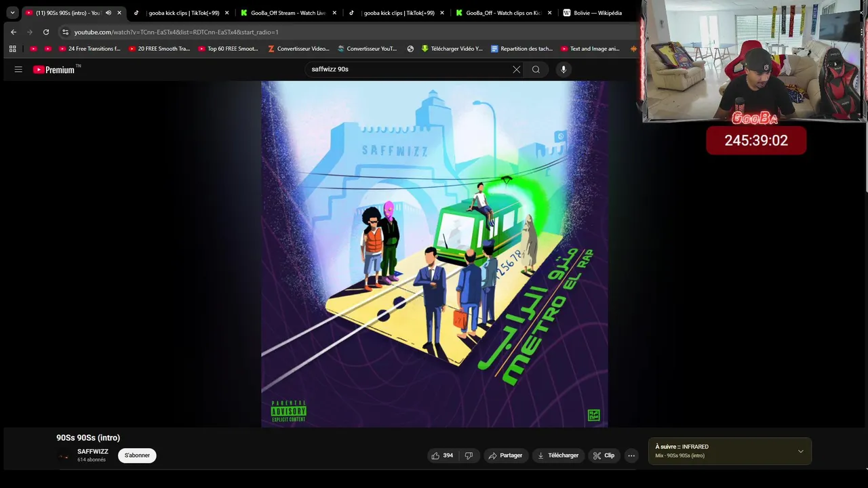The width and height of the screenshot is (868, 488).
Task: Click the Metro El Rap album artwork video
Action: point(434,254)
